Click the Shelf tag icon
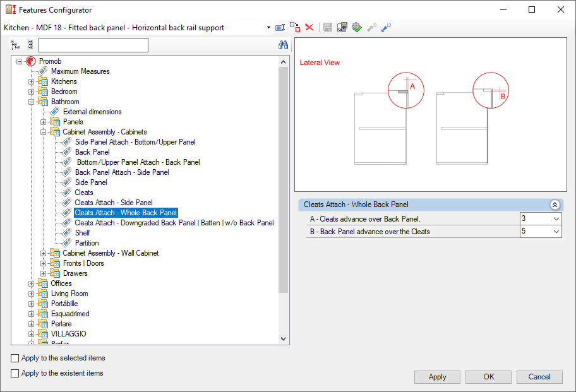 point(67,233)
